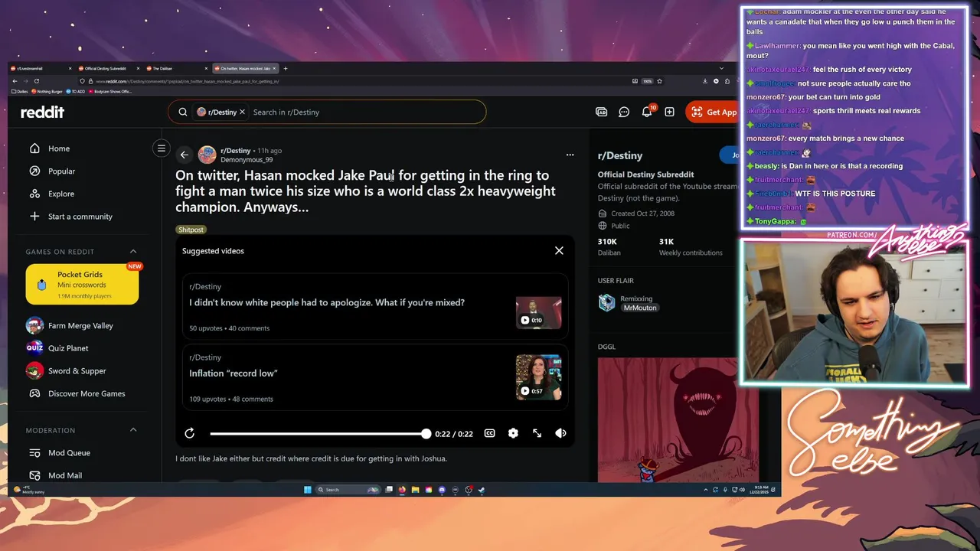Open the Reddit chat bubble icon
This screenshot has height=551, width=980.
624,112
